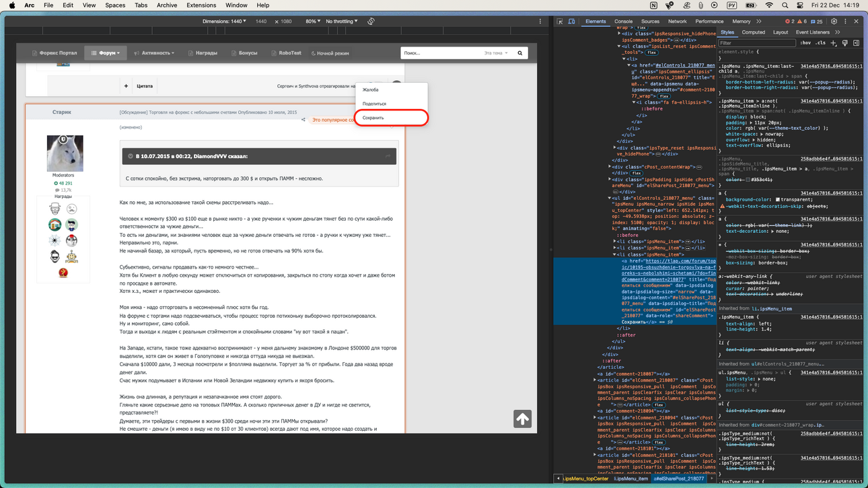This screenshot has width=868, height=488.
Task: Open the 80% zoom dropdown
Action: click(313, 22)
